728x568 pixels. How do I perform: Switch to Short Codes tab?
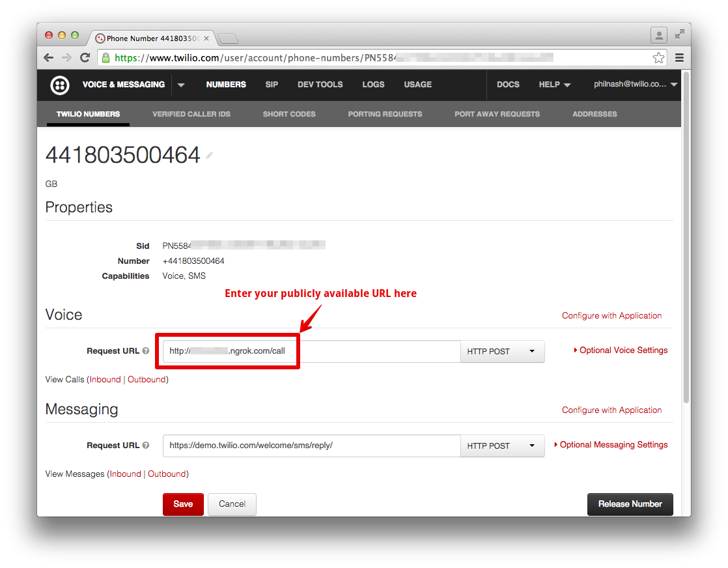pyautogui.click(x=289, y=114)
